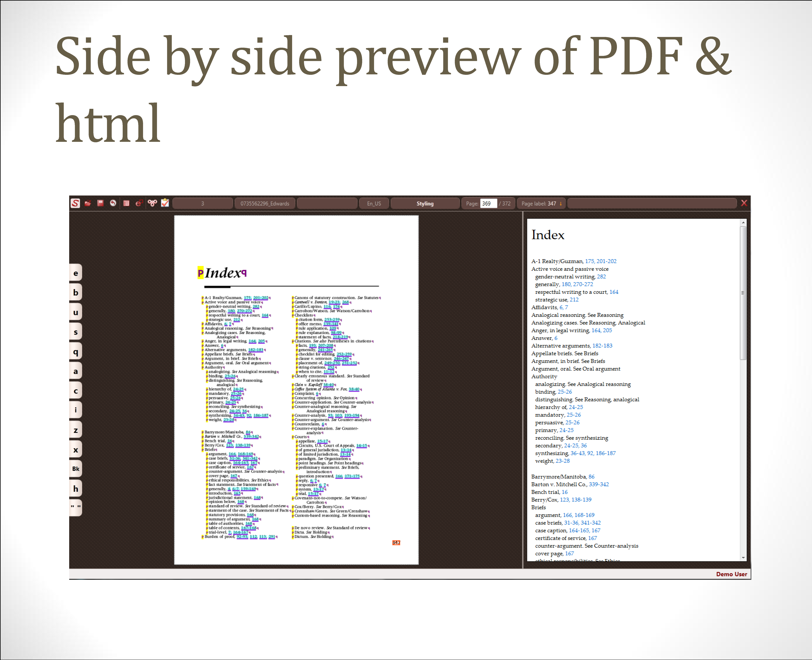Viewport: 812px width, 660px height.
Task: Open page link '31-36, 341-342' for case briefs
Action: click(x=582, y=523)
